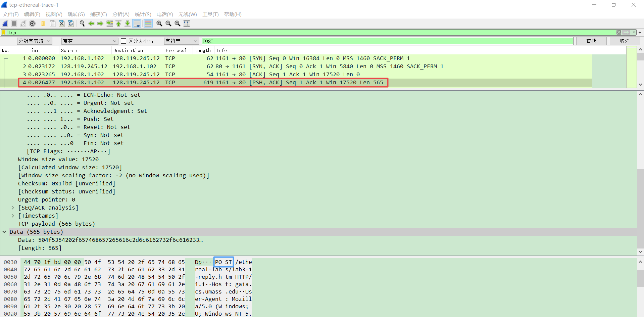Sort by the Source column header
Viewport: 644px width, 317px height.
point(85,50)
